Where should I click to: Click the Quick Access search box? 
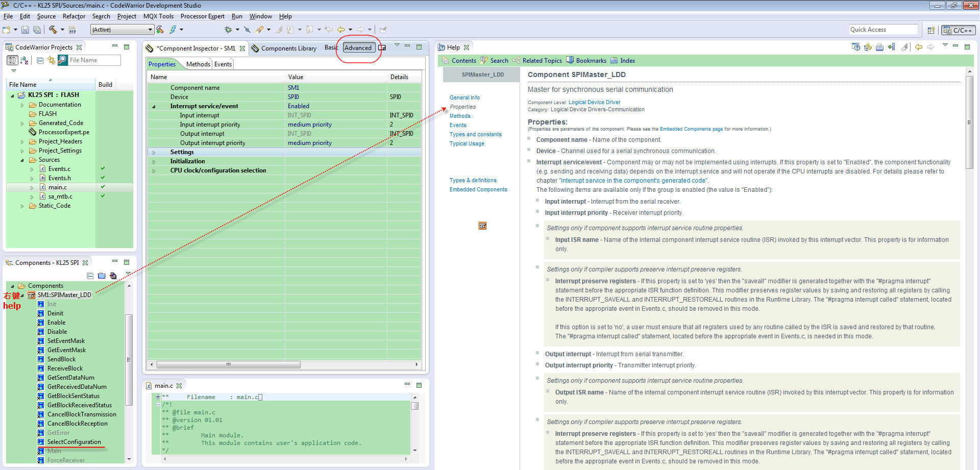(883, 30)
